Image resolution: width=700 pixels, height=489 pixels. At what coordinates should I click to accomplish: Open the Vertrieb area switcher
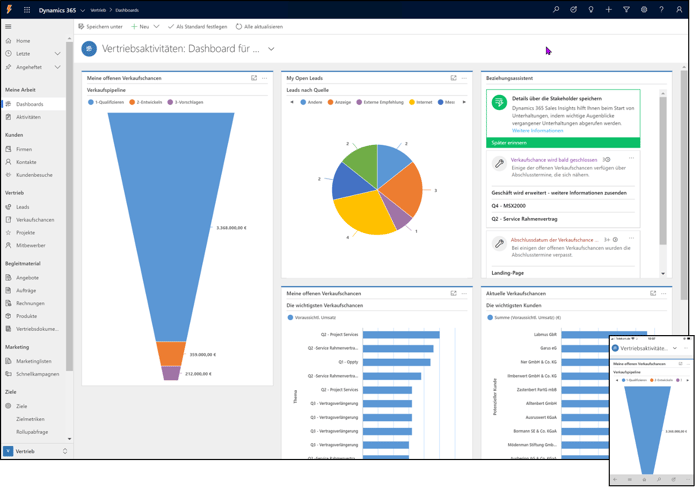[x=36, y=451]
